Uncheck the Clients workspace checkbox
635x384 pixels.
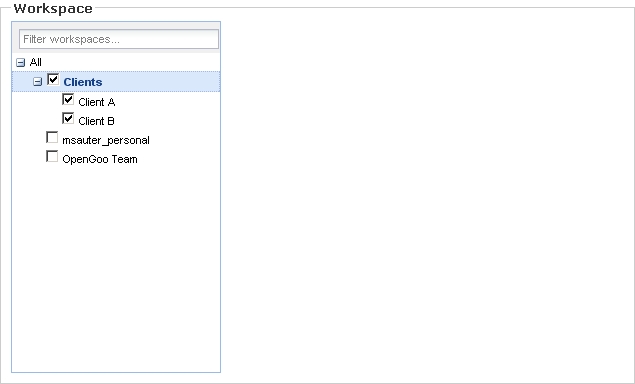click(x=53, y=79)
